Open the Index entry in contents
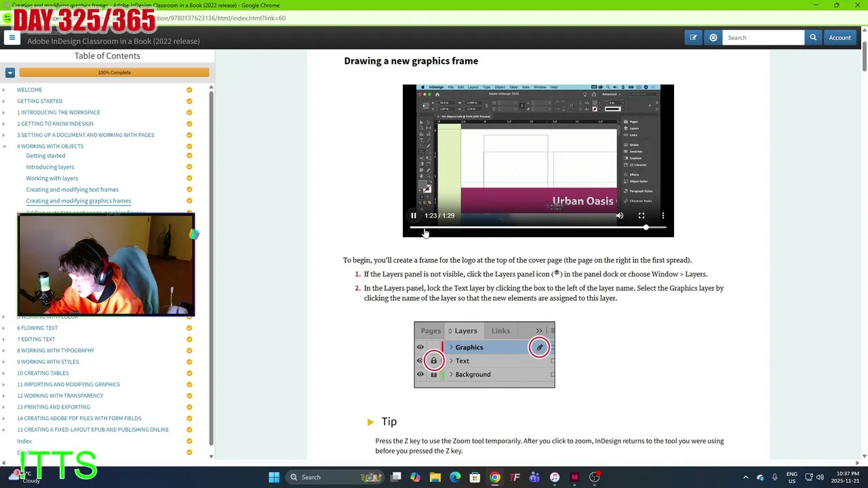The width and height of the screenshot is (868, 488). [24, 441]
